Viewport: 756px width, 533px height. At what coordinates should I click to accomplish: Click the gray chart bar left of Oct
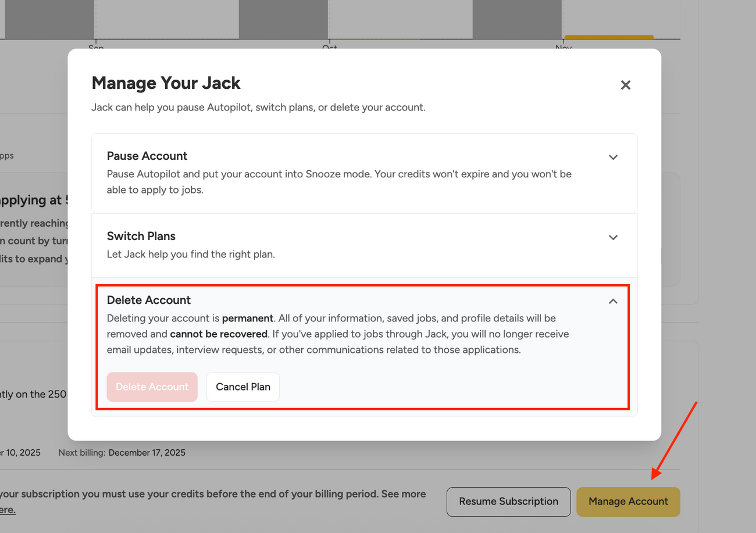(283, 19)
